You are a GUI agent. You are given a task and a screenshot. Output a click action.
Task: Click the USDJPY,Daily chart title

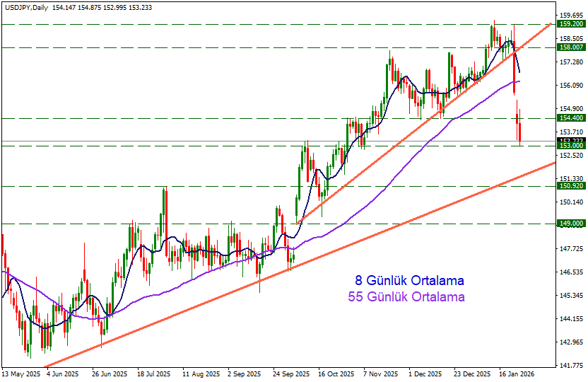pos(25,7)
